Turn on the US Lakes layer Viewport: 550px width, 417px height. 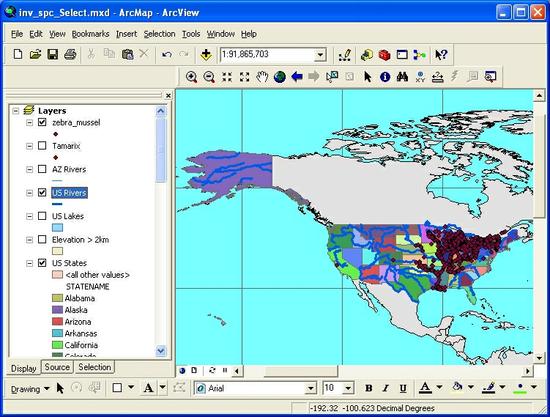pyautogui.click(x=42, y=216)
